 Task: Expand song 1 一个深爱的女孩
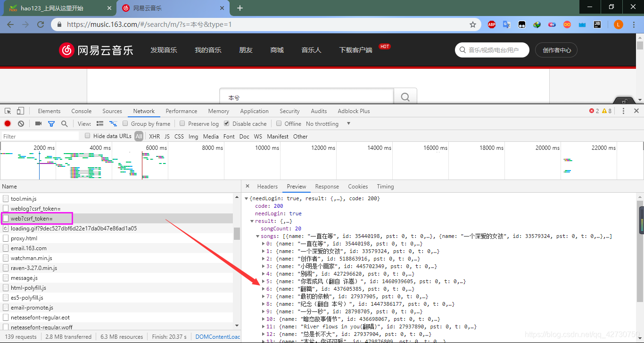(263, 251)
